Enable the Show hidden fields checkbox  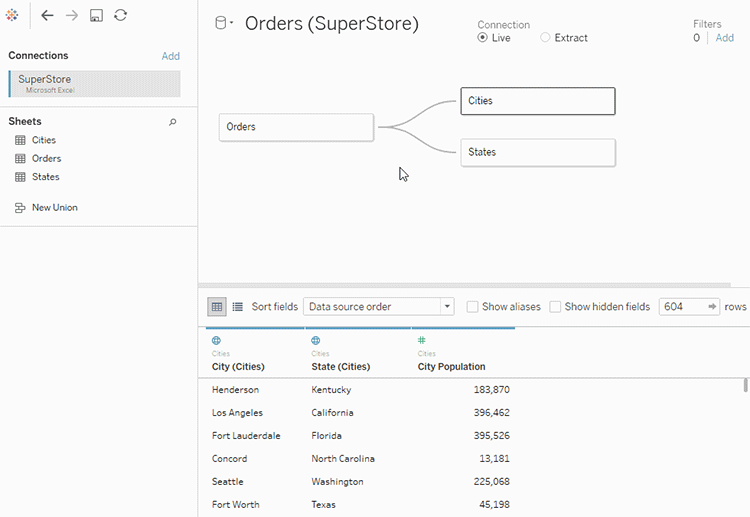[x=555, y=307]
